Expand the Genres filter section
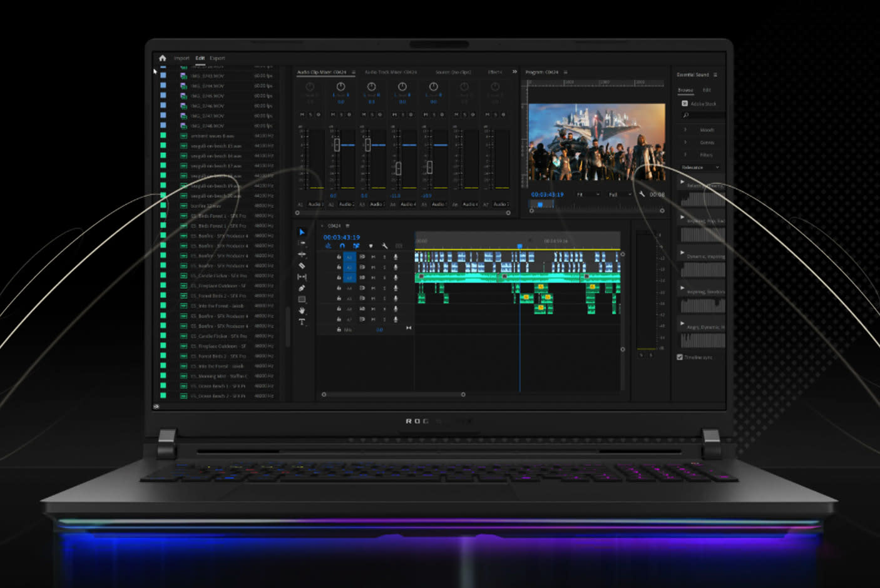This screenshot has height=588, width=880. pos(685,142)
